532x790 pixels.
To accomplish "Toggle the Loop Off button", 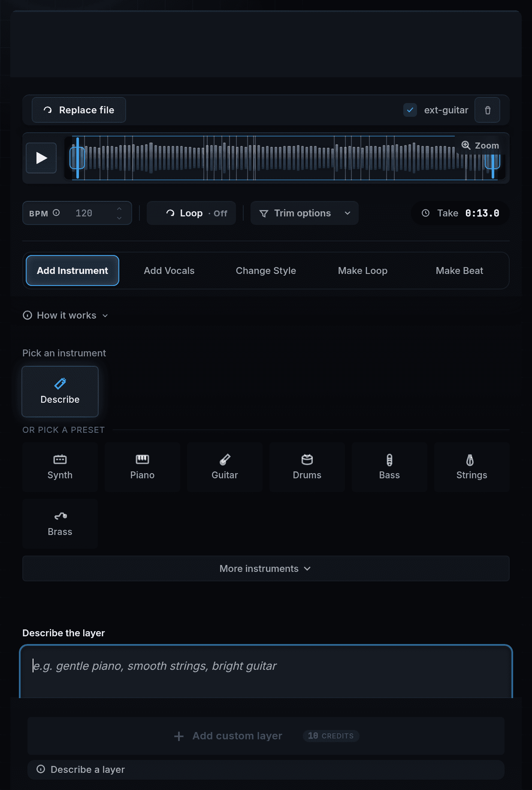I will pos(191,213).
